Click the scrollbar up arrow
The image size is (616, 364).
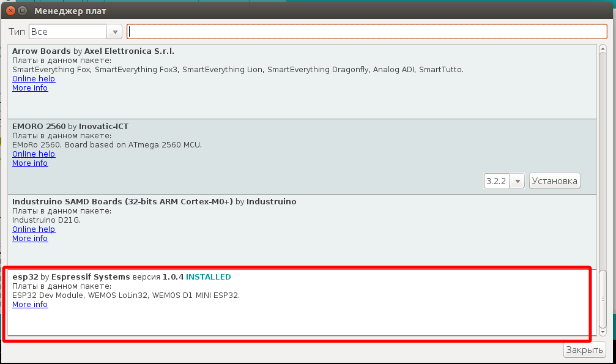(x=603, y=50)
